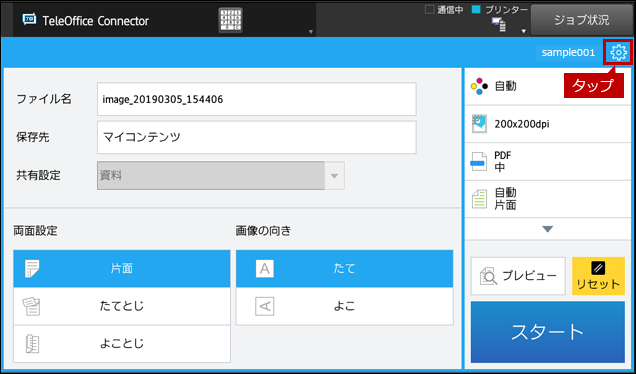Open the 自動 片面 original setting
Viewport: 636px width, 374px height.
[x=548, y=199]
